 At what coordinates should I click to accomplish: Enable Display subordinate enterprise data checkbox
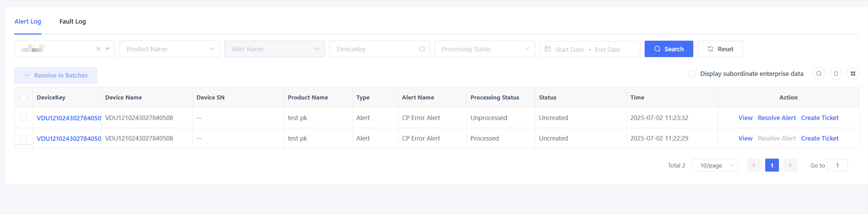pos(692,74)
